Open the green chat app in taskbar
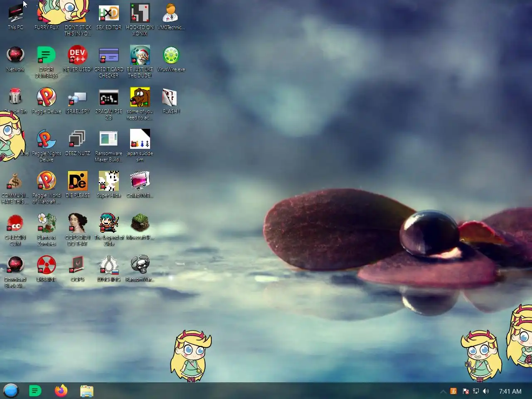 click(x=35, y=391)
